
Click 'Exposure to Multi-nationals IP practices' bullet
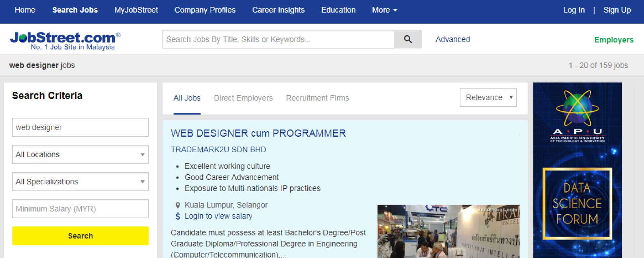(252, 188)
